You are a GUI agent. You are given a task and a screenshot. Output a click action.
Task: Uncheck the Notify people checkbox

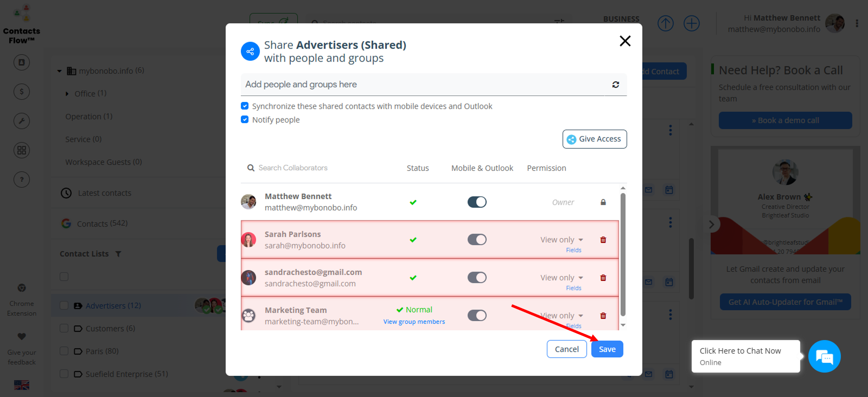[245, 120]
